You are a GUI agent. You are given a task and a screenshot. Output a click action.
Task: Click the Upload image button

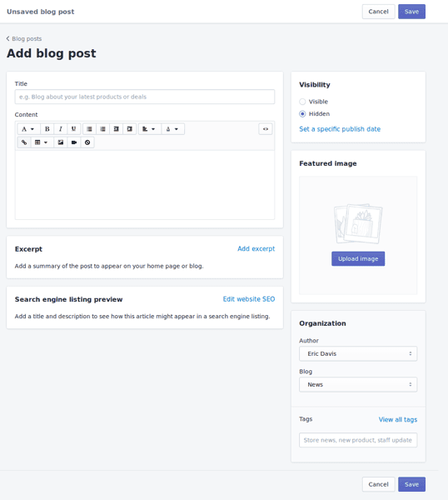(x=358, y=258)
